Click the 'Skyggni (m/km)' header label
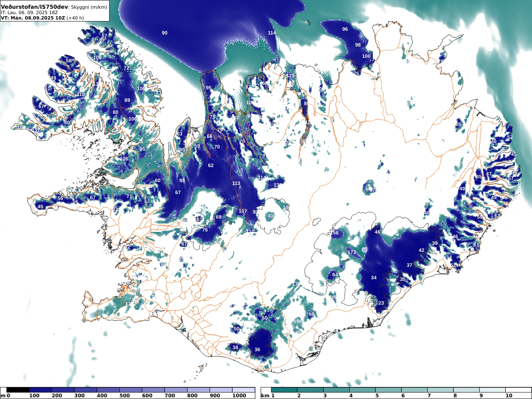 [x=89, y=7]
